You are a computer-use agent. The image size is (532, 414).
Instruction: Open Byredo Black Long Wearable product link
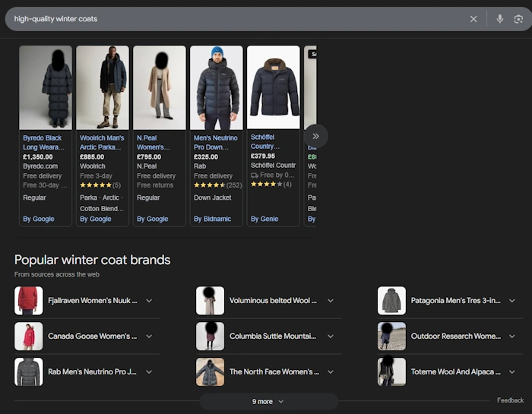(43, 142)
